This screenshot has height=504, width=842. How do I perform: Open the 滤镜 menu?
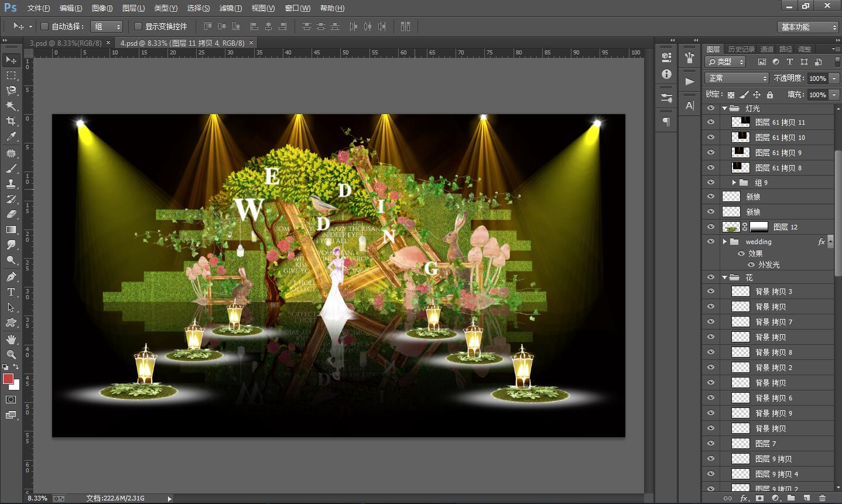(x=230, y=8)
